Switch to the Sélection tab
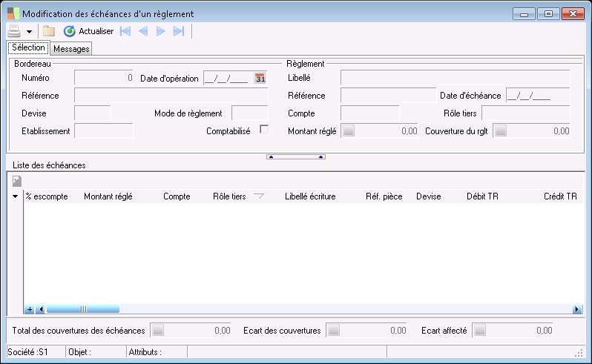This screenshot has width=592, height=364. [28, 47]
